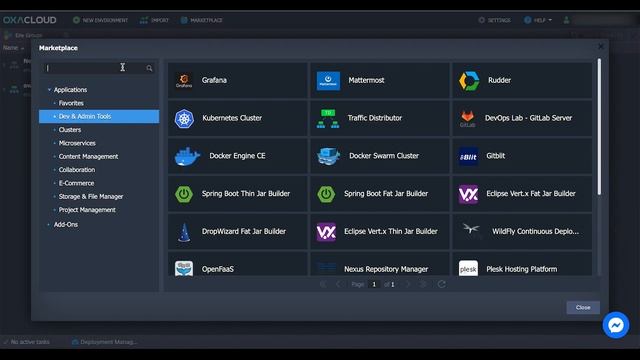Click the Traffic Distributor label
This screenshot has height=360, width=640.
[375, 118]
